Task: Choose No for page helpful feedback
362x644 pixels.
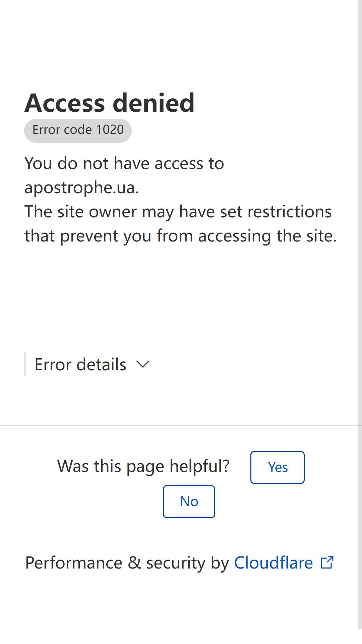Action: (189, 501)
